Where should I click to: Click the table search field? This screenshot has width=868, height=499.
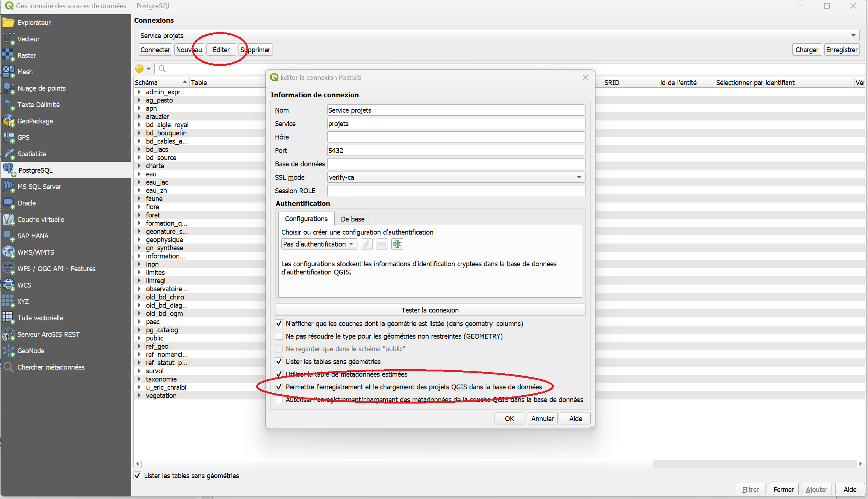(509, 69)
